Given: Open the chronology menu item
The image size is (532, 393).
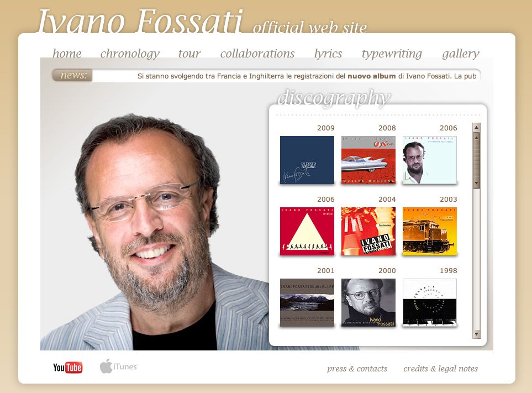Looking at the screenshot, I should (x=130, y=53).
